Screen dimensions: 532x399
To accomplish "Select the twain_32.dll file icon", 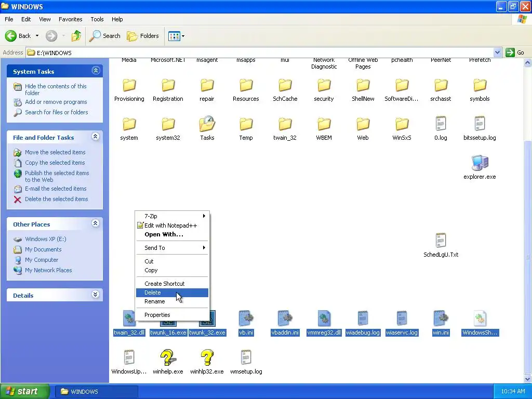I will point(129,318).
